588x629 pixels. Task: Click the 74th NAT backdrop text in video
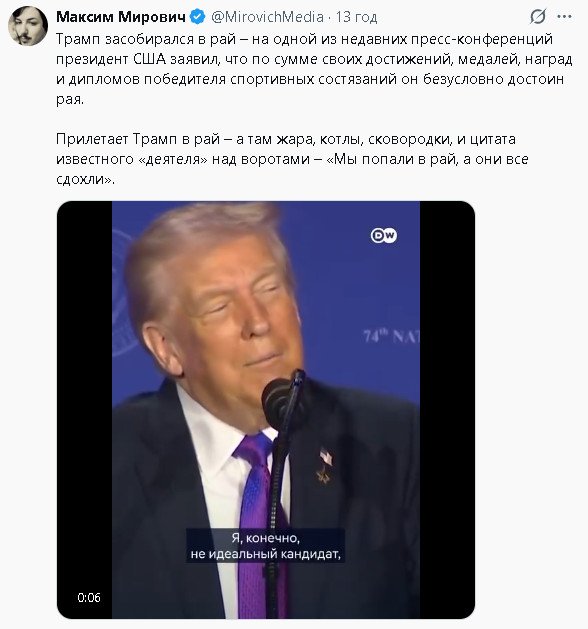click(x=391, y=337)
